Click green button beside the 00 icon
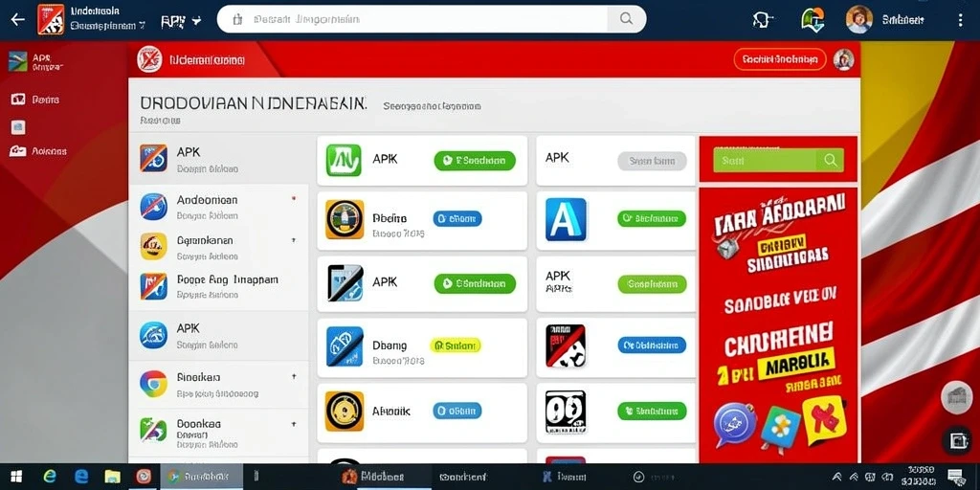The width and height of the screenshot is (980, 490). [x=652, y=411]
